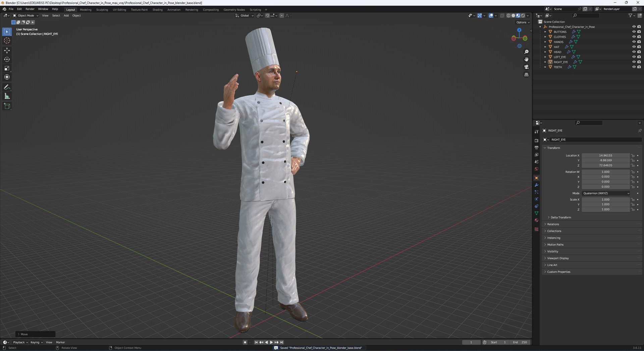Select the Cursor tool in toolbar
This screenshot has width=644, height=351.
tap(7, 41)
